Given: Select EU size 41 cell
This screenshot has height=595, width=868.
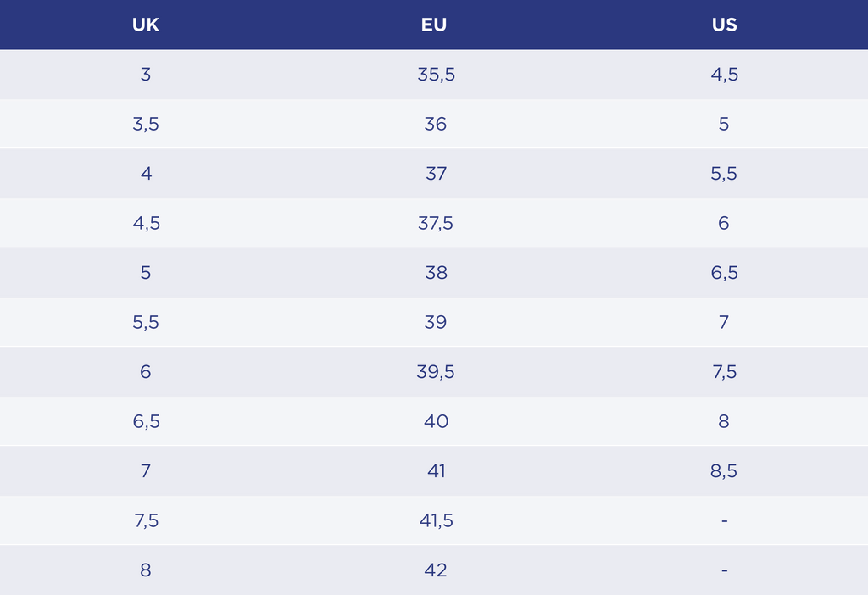Looking at the screenshot, I should tap(436, 471).
